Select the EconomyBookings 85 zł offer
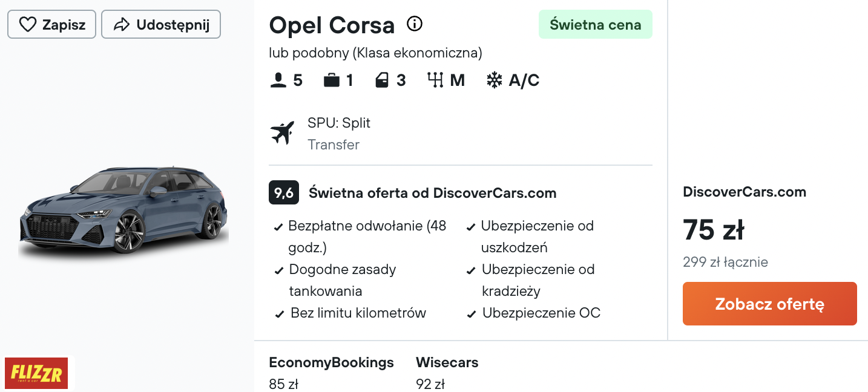This screenshot has height=392, width=868. coord(331,373)
